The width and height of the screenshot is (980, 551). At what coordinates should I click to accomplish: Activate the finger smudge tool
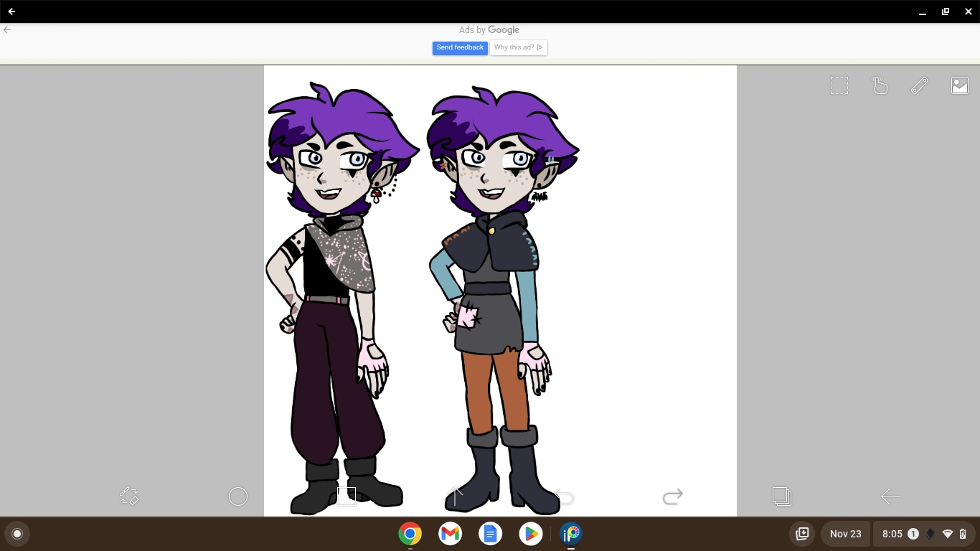[880, 85]
